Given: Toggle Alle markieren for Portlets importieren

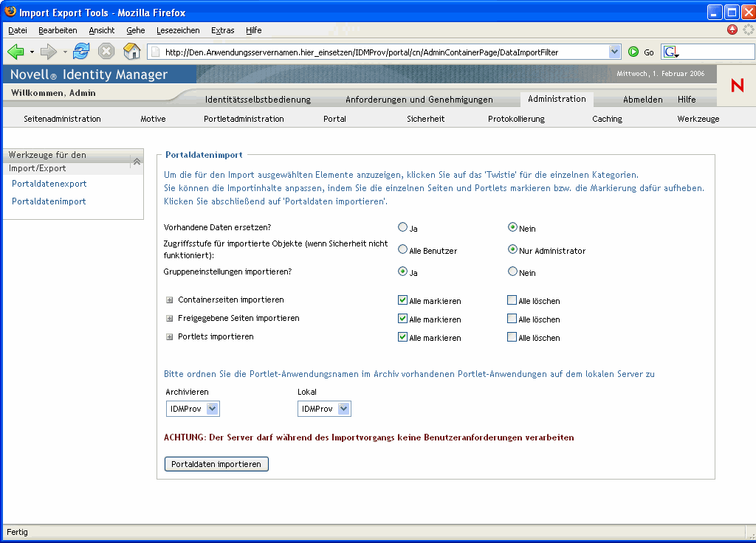Looking at the screenshot, I should 402,336.
